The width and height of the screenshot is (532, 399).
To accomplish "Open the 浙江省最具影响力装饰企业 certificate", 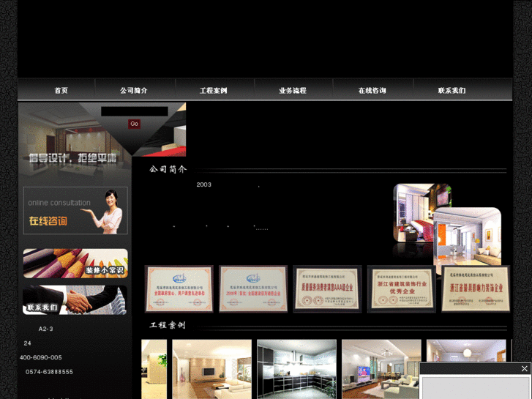I will point(476,289).
